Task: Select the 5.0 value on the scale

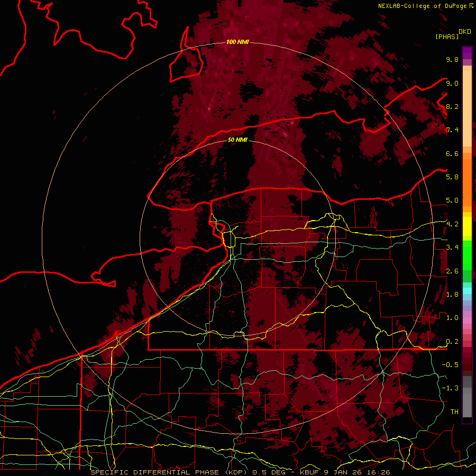Action: (x=452, y=200)
